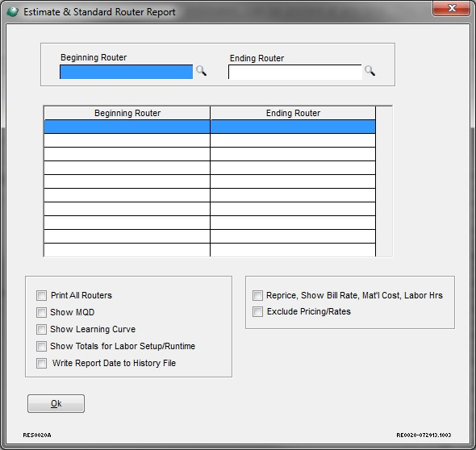The image size is (476, 450).
Task: Open lookup for Ending Router field
Action: click(370, 71)
